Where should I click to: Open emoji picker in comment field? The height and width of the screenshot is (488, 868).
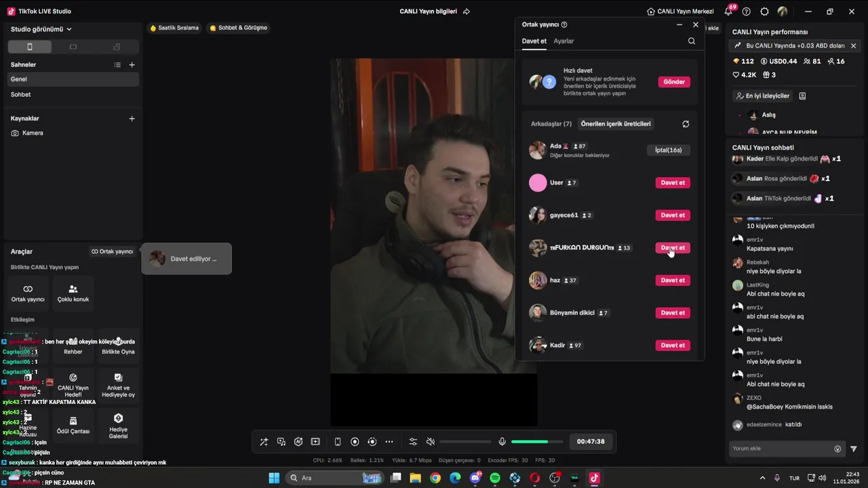click(837, 449)
